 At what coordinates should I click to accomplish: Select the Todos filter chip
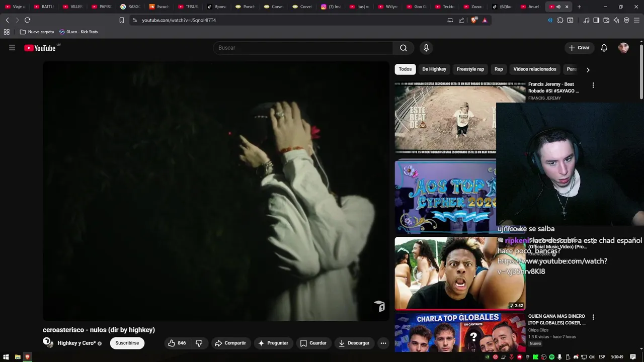pyautogui.click(x=405, y=69)
